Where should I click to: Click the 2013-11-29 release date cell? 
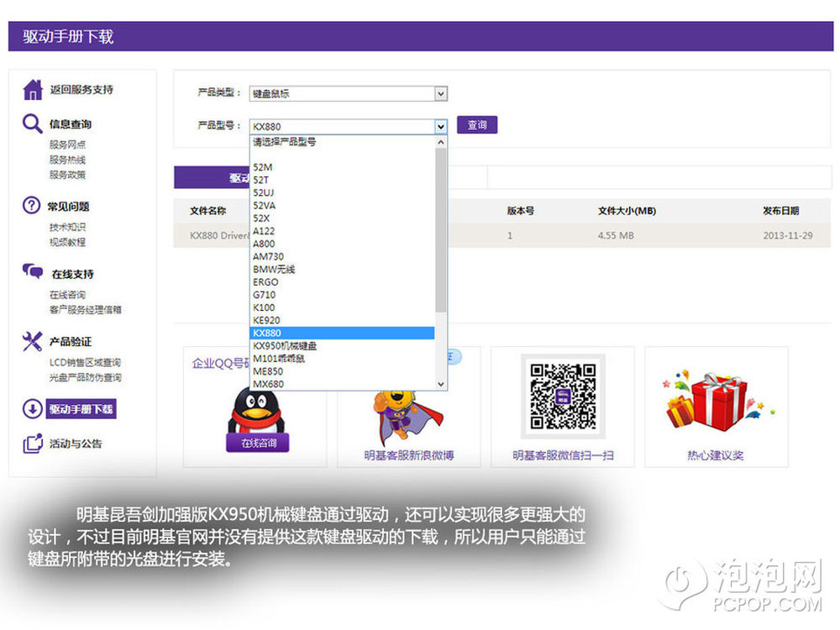(788, 235)
